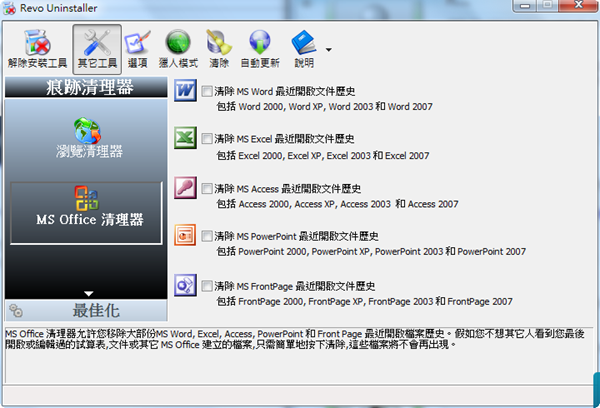Check 清除 MS Access 最近開啟文件歷史
Image resolution: width=600 pixels, height=408 pixels.
point(207,188)
